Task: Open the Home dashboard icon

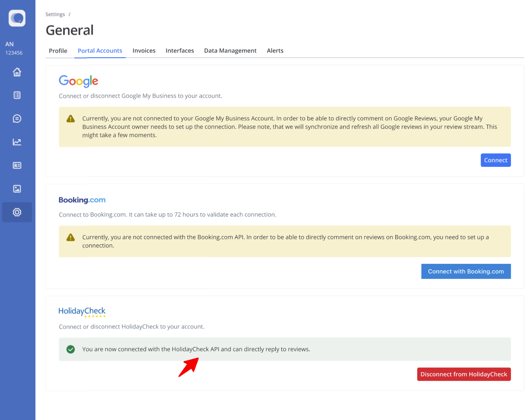Action: (17, 72)
